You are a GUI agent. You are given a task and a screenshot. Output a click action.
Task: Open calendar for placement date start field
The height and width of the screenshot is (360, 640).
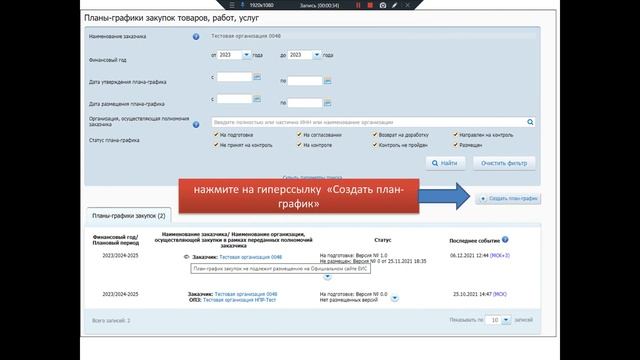point(257,99)
